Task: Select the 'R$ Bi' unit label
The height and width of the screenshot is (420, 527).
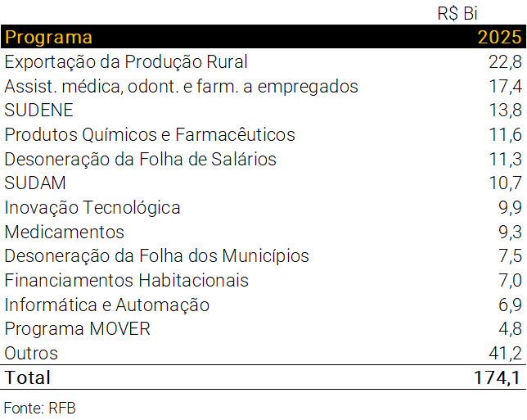Action: pyautogui.click(x=458, y=13)
